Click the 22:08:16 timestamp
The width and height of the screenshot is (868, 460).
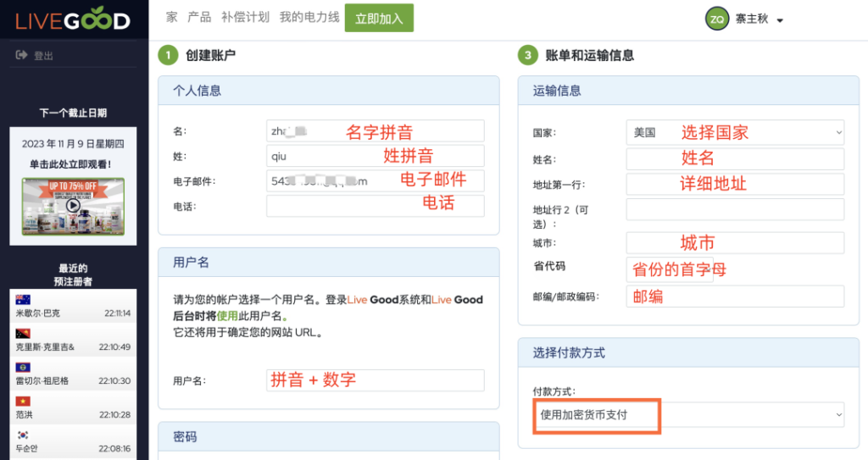(x=114, y=448)
